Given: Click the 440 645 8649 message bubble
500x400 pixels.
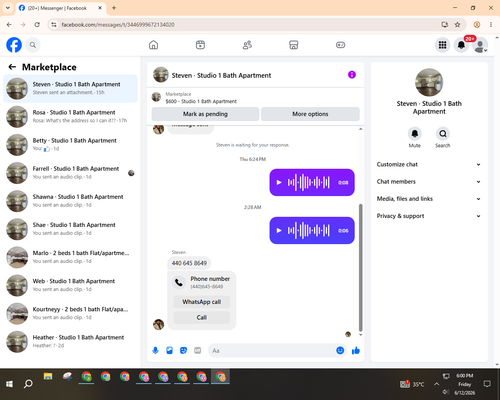Looking at the screenshot, I should click(189, 263).
